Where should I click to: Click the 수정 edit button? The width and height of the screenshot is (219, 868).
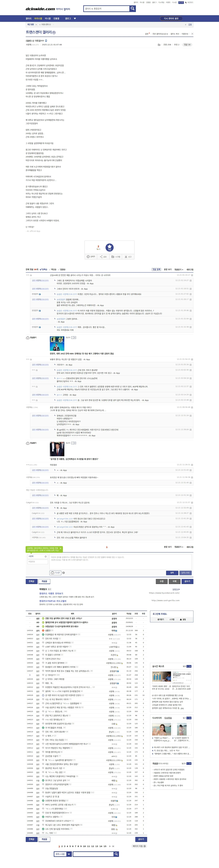tap(162, 581)
